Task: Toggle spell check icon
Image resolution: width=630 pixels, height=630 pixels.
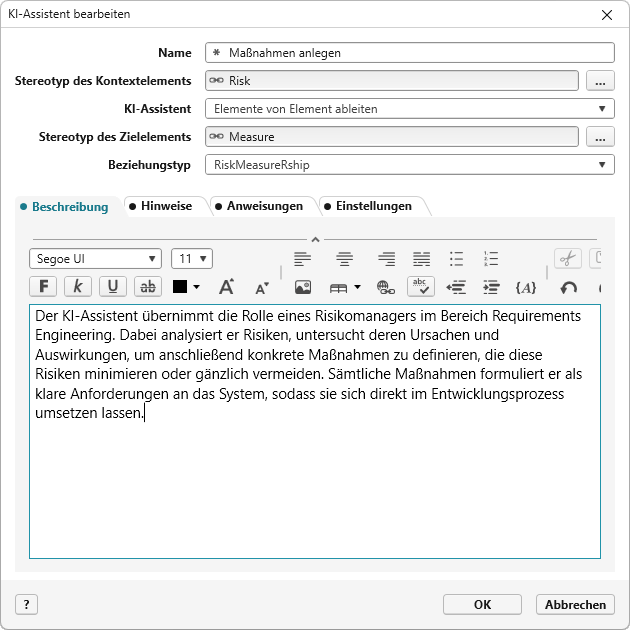Action: click(x=421, y=287)
